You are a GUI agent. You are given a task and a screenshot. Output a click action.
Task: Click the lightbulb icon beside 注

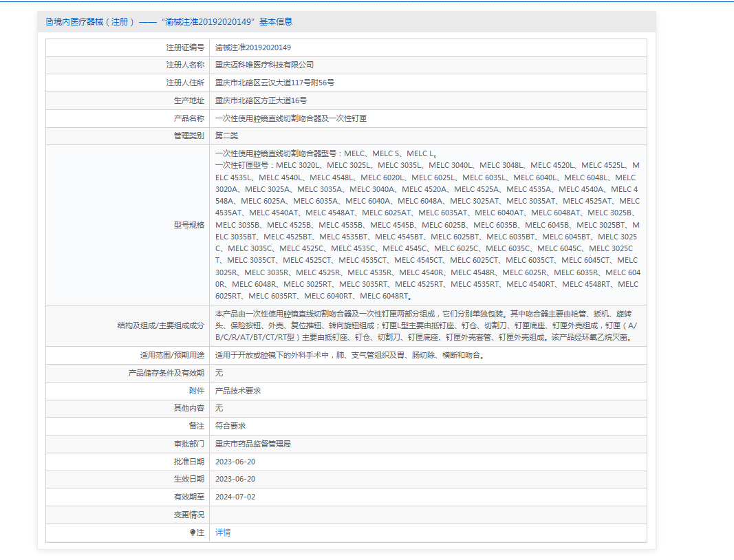(193, 532)
